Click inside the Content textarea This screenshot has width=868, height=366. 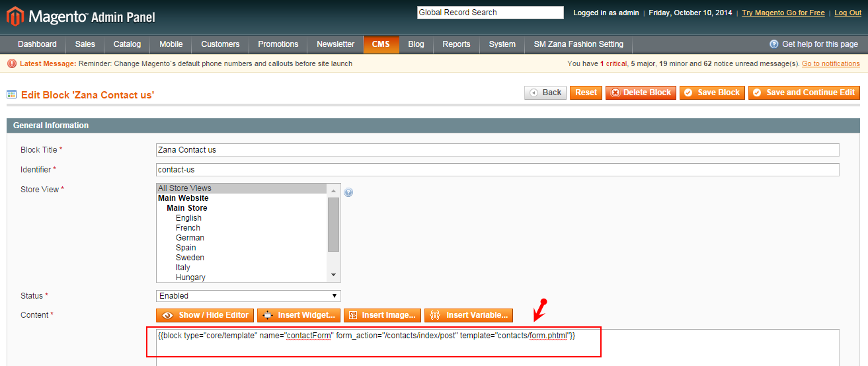coord(497,347)
